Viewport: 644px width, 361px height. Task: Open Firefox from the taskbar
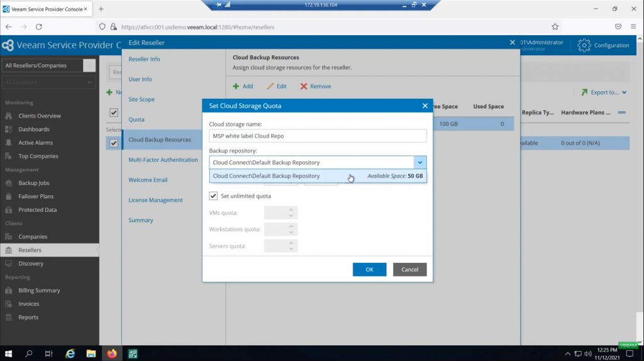pos(112,353)
